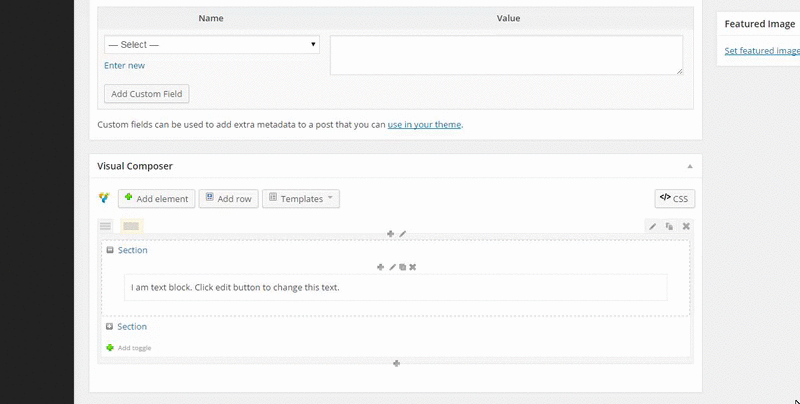Collapse the Visual Composer panel
The height and width of the screenshot is (404, 800).
pyautogui.click(x=689, y=166)
